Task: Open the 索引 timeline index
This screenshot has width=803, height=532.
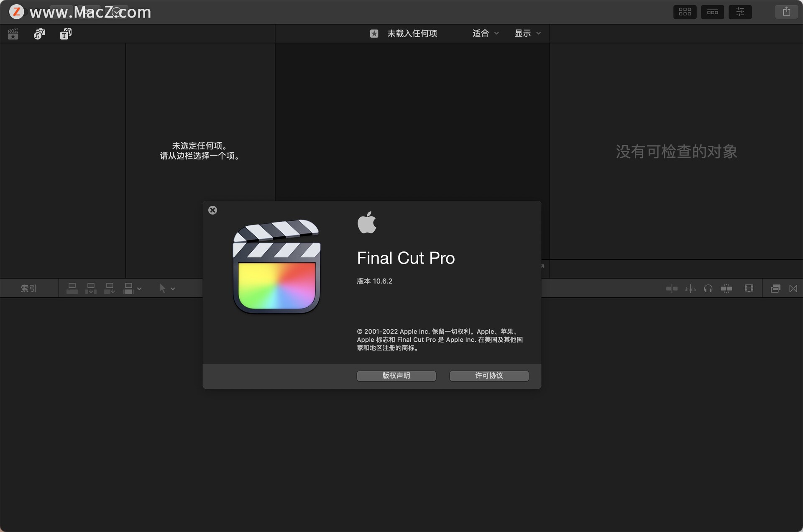Action: tap(29, 289)
